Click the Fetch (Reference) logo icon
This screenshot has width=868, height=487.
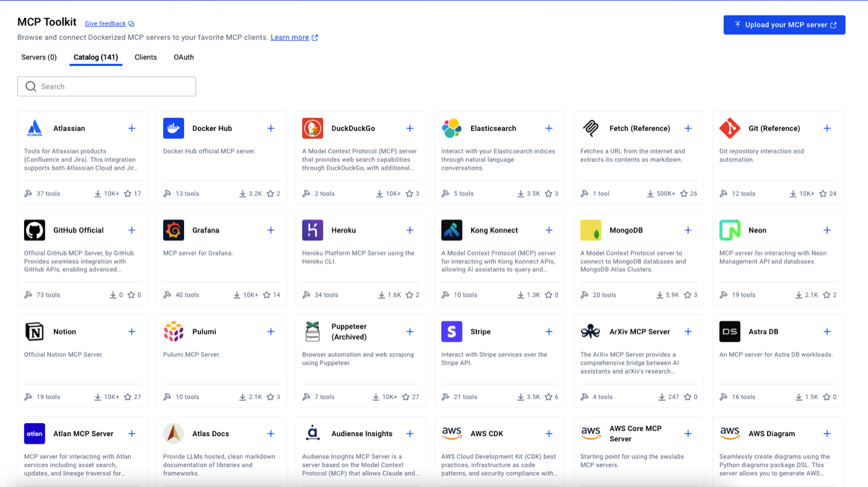[591, 128]
